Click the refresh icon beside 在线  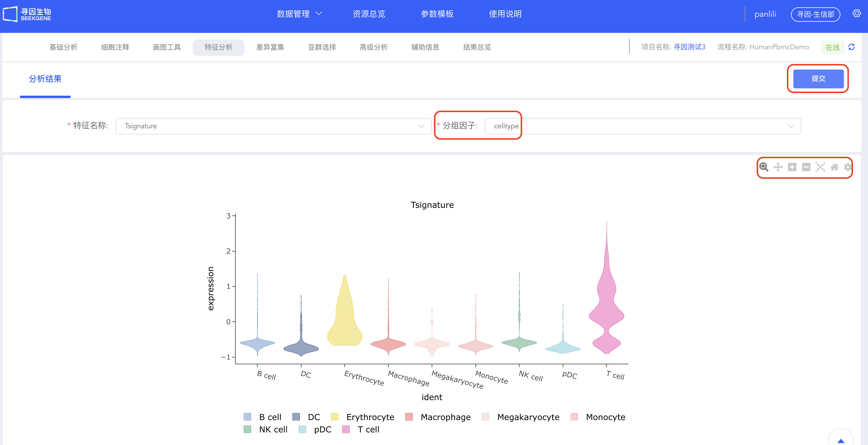852,47
